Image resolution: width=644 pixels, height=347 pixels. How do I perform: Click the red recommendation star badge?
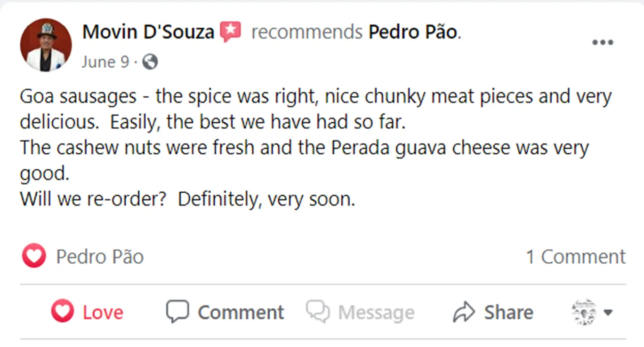(230, 32)
